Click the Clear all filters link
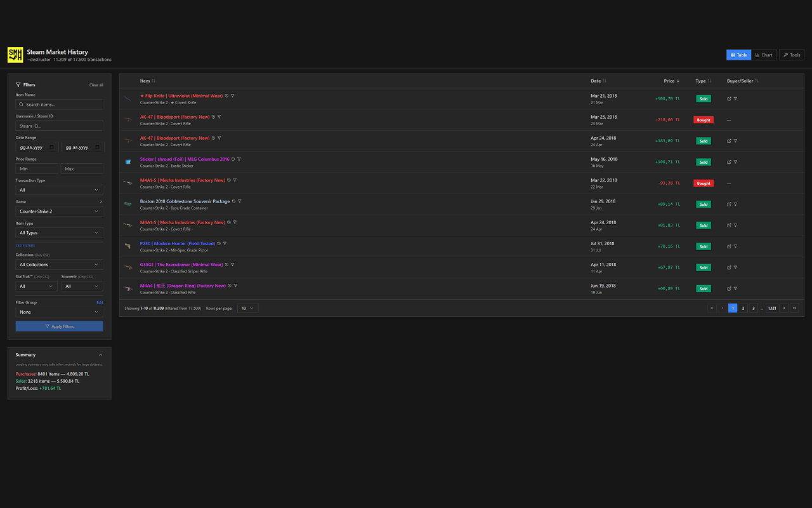Screen dimensions: 812x508 pos(96,84)
